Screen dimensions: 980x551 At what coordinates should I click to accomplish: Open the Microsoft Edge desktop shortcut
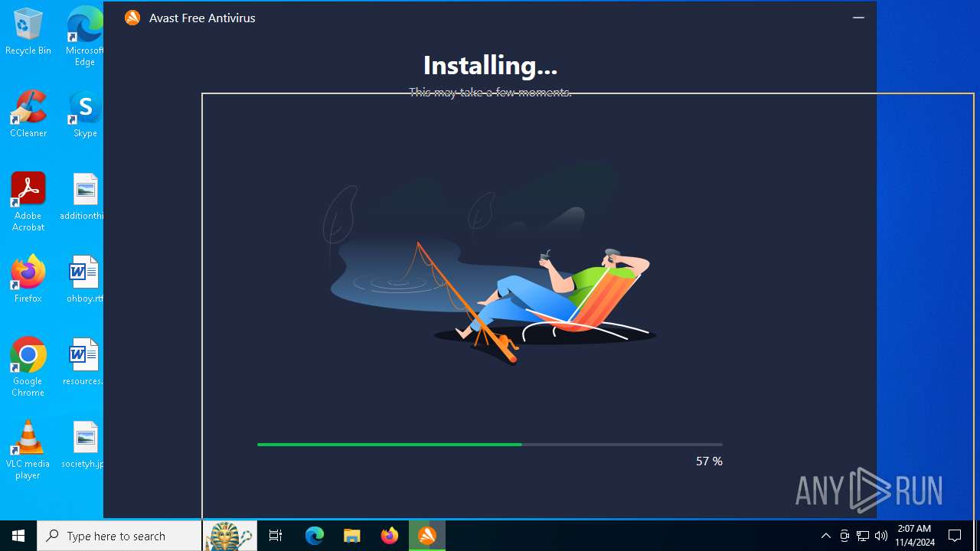84,36
